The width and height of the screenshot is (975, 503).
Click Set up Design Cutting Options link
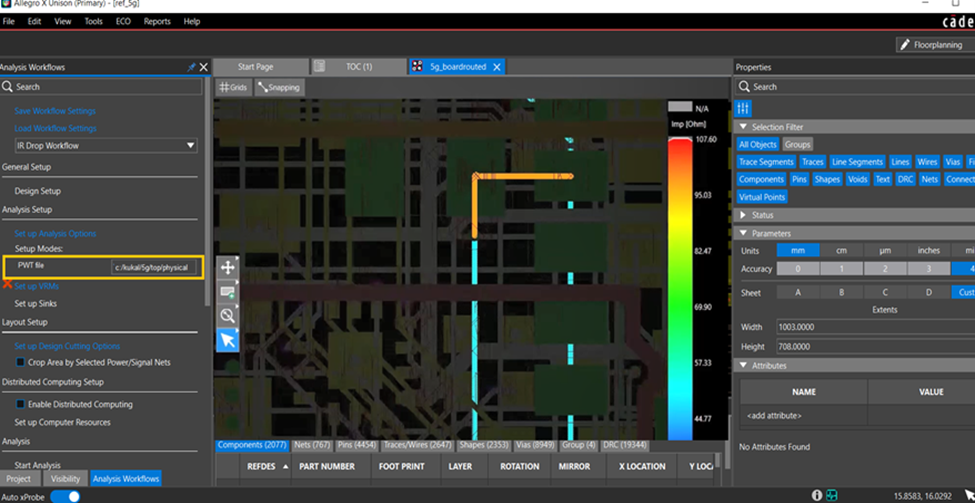click(x=67, y=346)
